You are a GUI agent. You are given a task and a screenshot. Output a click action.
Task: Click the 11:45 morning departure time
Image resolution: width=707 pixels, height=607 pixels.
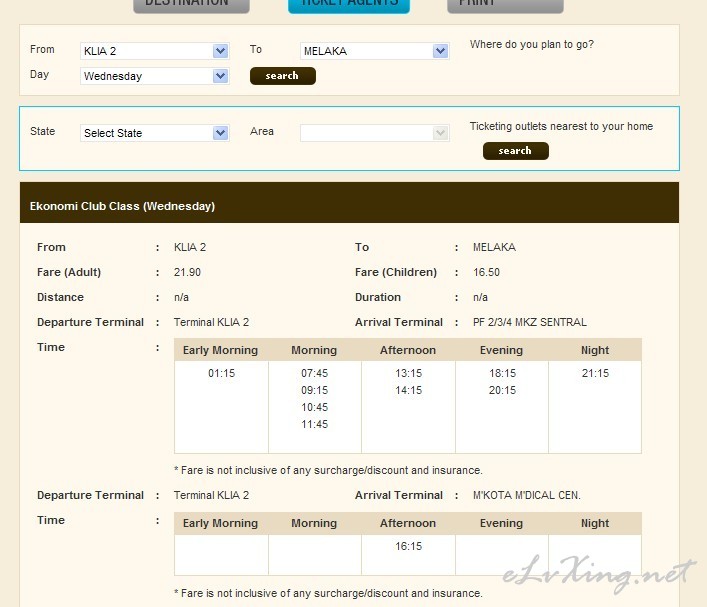point(314,425)
